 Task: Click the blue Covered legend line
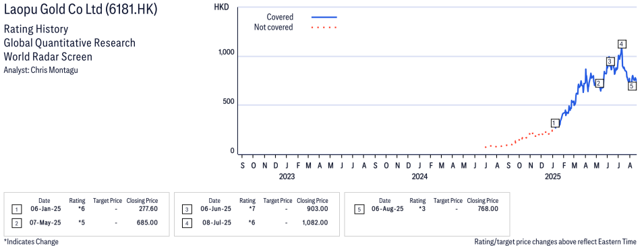pyautogui.click(x=324, y=18)
